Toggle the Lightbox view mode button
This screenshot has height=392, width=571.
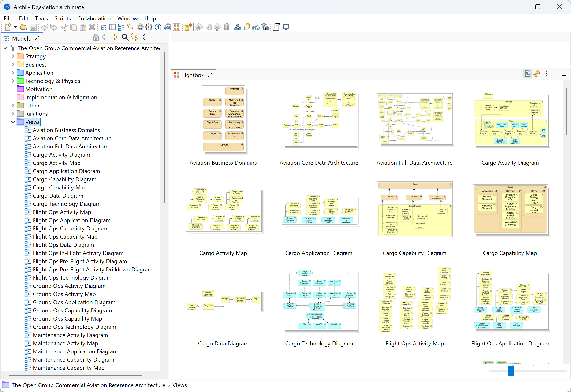527,74
